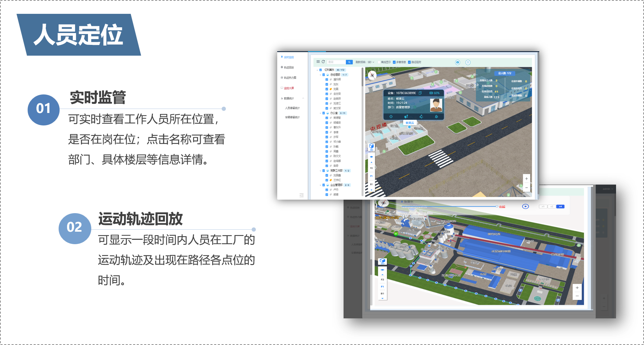Uncheck the 刘霞 person checkbox
The width and height of the screenshot is (644, 345).
pos(327,89)
